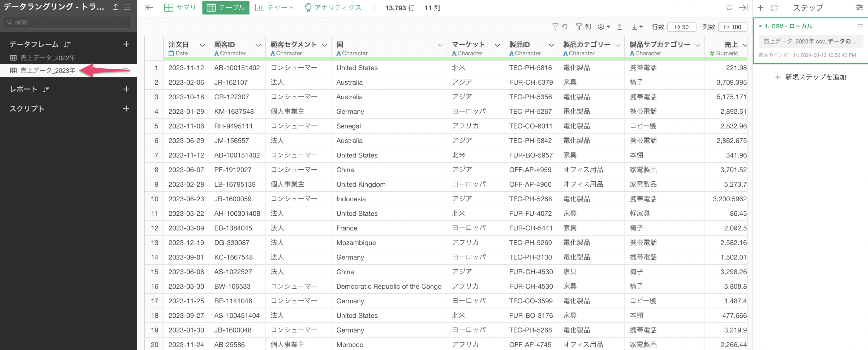Open 顧客ID column menu
Image resolution: width=868 pixels, height=350 pixels.
pyautogui.click(x=259, y=45)
